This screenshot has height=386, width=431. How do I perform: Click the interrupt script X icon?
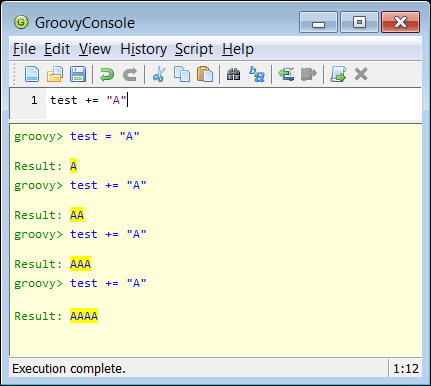click(x=361, y=74)
